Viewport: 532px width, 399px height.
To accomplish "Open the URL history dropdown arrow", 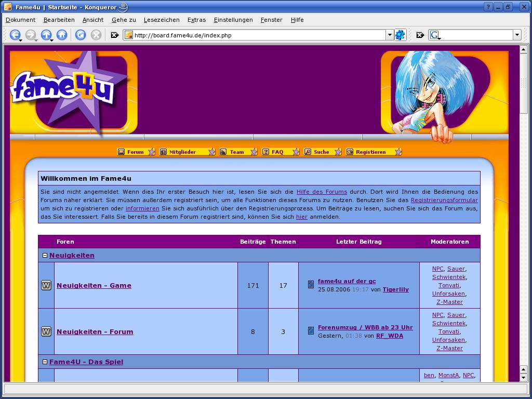I will click(x=390, y=35).
